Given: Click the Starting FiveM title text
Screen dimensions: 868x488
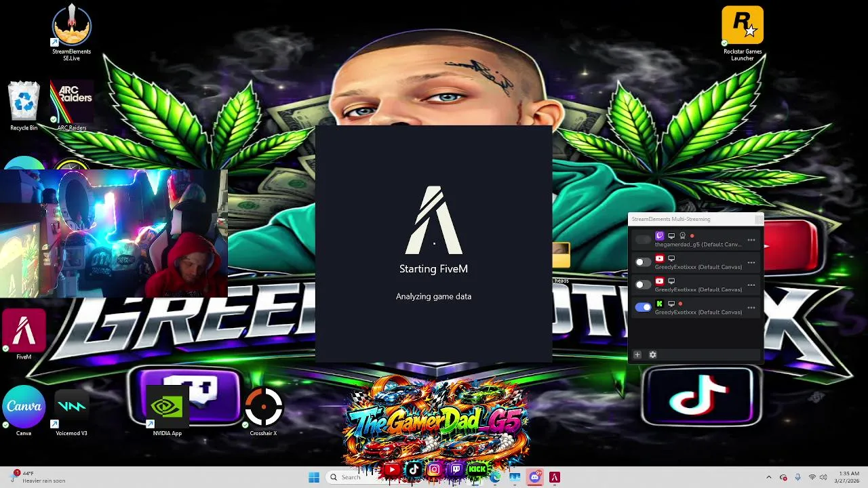Looking at the screenshot, I should [x=433, y=269].
